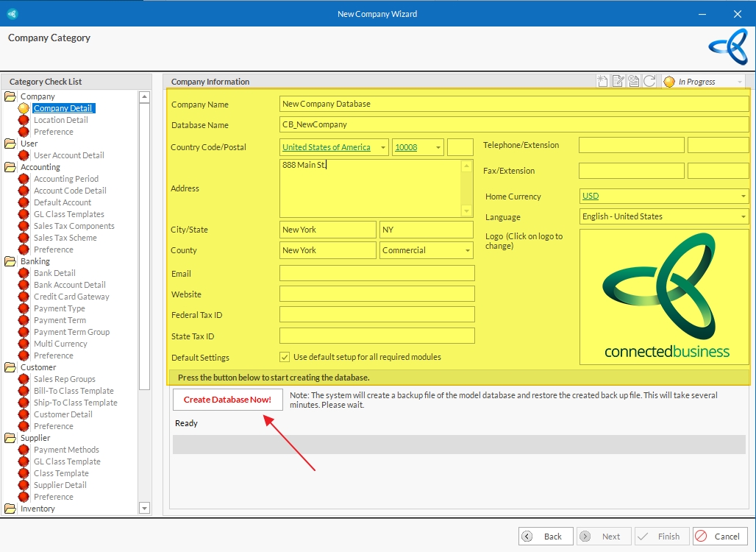Select Bank Account Detail in checklist
The image size is (756, 552).
tap(69, 285)
